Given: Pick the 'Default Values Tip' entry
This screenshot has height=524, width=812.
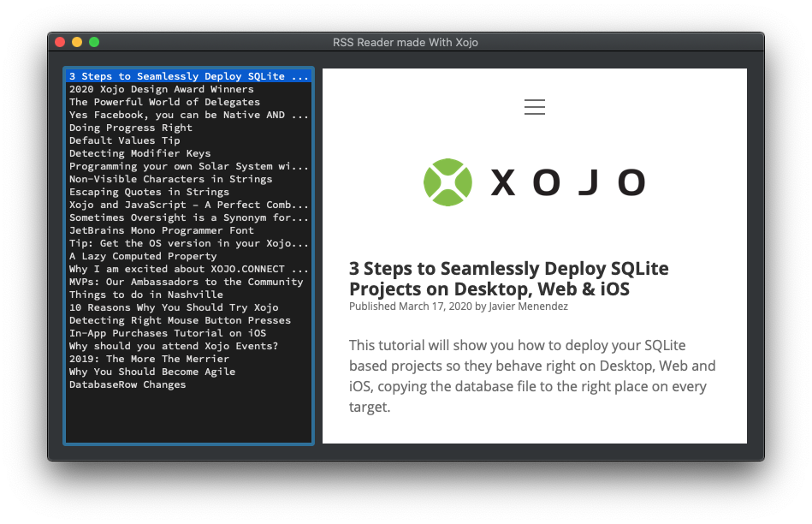Looking at the screenshot, I should tap(189, 140).
